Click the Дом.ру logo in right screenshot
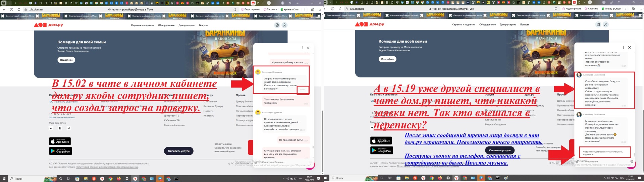The image size is (644, 182). click(x=370, y=24)
